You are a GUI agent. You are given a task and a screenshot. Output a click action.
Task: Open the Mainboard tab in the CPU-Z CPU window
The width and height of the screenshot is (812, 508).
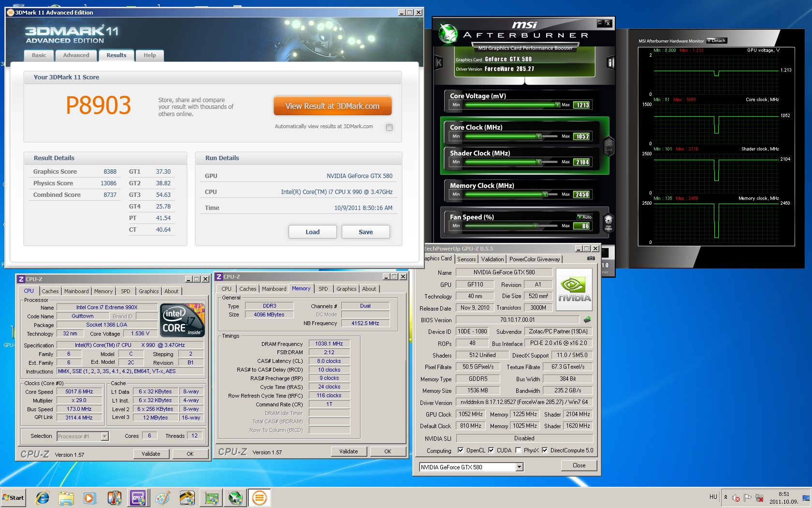pyautogui.click(x=76, y=291)
